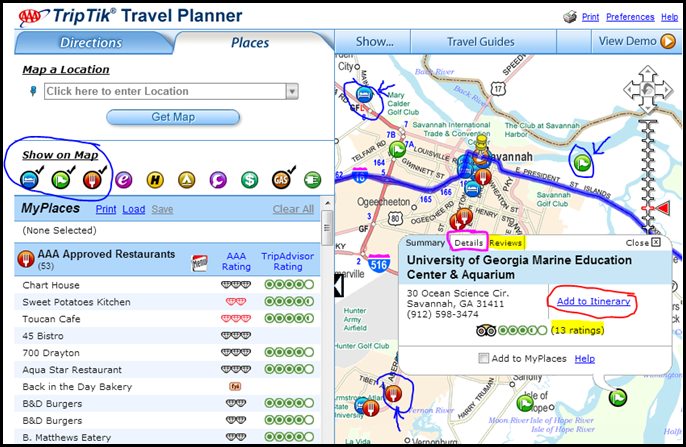Toggle the green dollar sign savings icon

coord(250,180)
